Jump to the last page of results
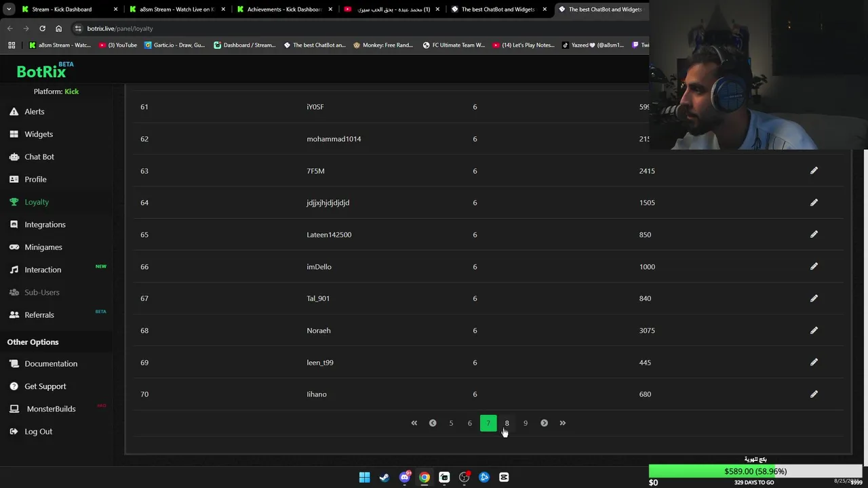The image size is (868, 488). point(562,423)
